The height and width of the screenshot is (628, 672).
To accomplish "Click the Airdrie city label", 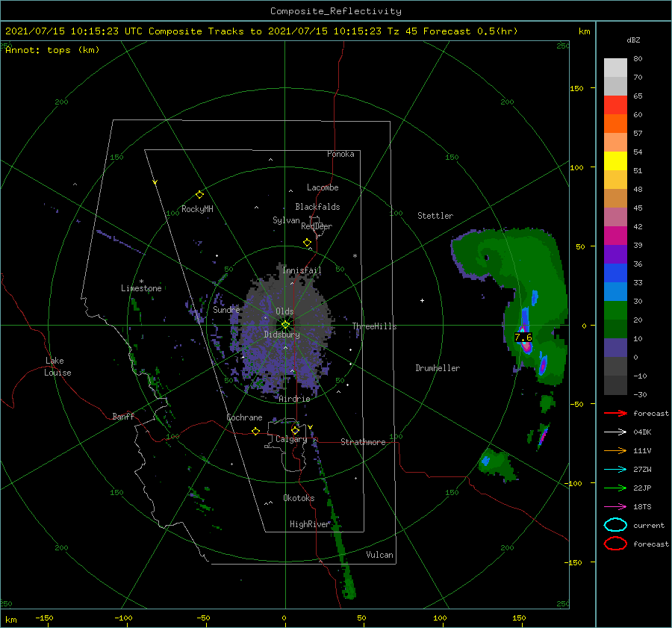I will [x=294, y=399].
